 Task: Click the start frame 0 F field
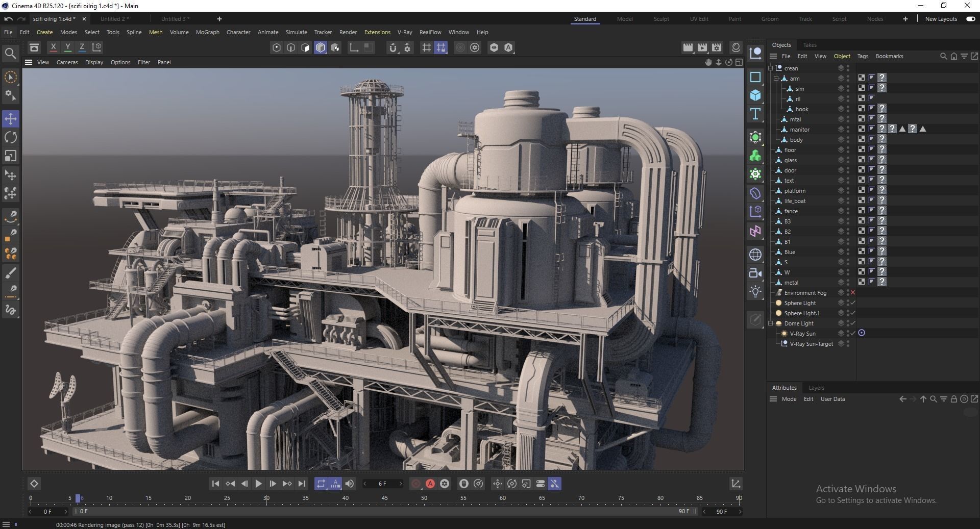(x=47, y=511)
